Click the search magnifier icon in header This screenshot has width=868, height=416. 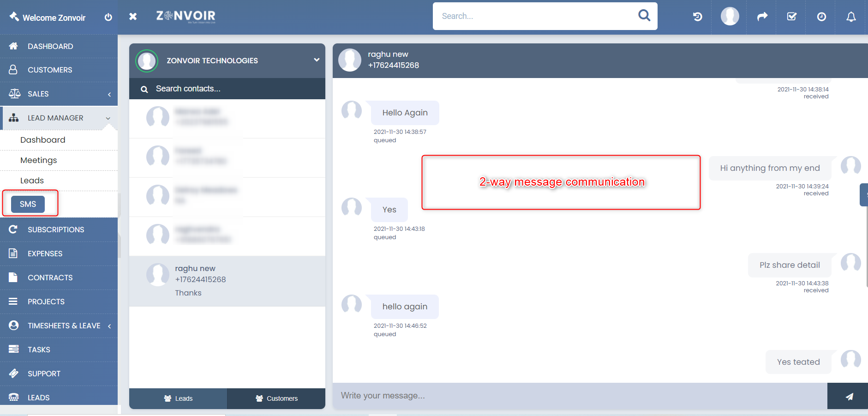click(644, 15)
